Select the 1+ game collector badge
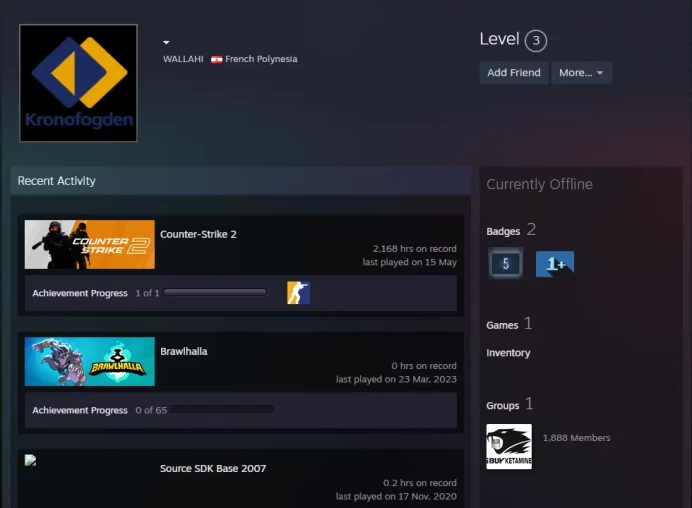Screen dimensions: 692x508 (x=555, y=264)
